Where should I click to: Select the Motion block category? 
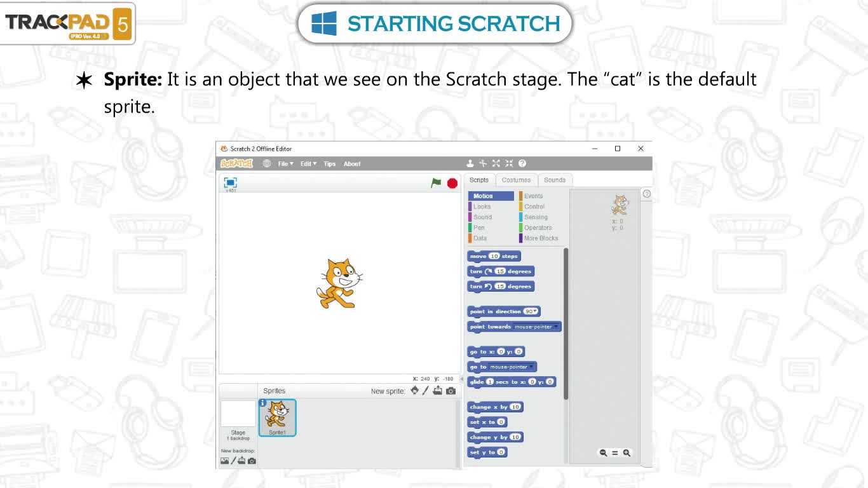point(491,196)
